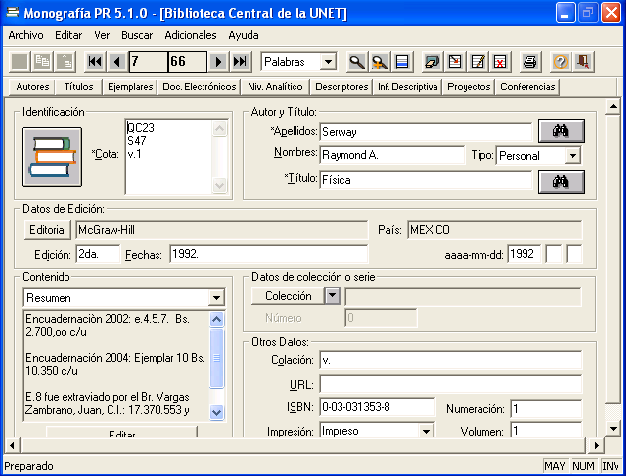Open help with question mark icon

pyautogui.click(x=561, y=62)
